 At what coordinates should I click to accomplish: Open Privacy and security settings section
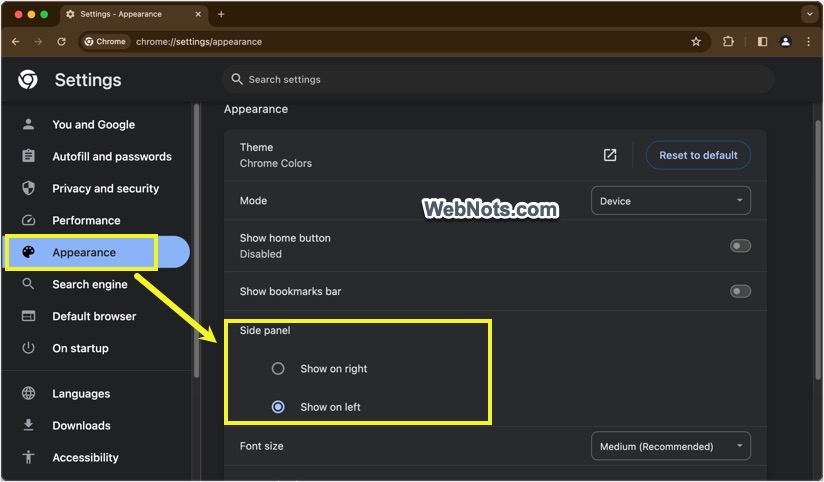pyautogui.click(x=105, y=189)
